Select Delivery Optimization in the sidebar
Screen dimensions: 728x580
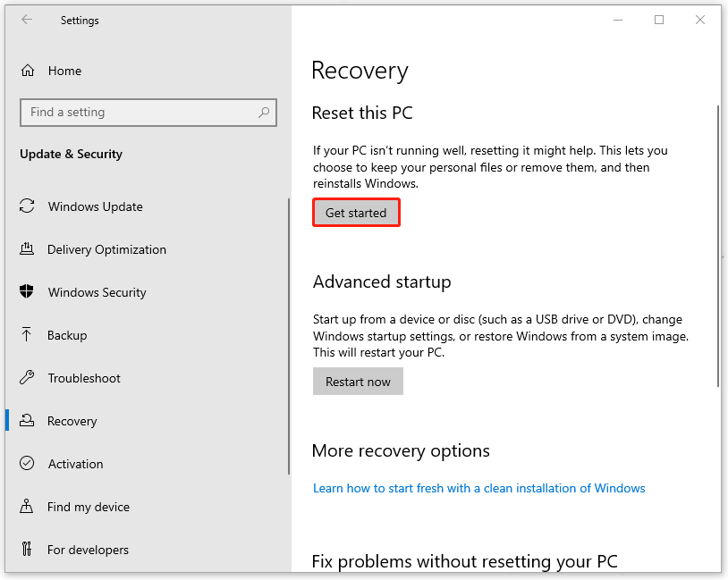[x=106, y=249]
